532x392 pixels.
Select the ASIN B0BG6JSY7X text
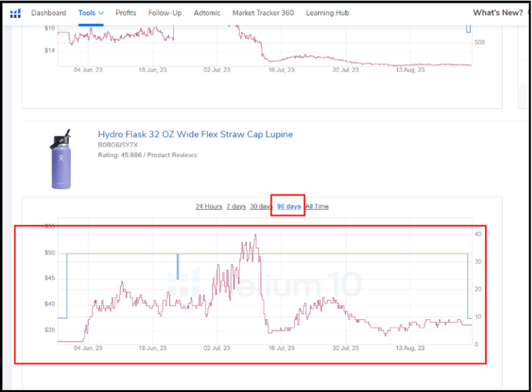(x=118, y=146)
